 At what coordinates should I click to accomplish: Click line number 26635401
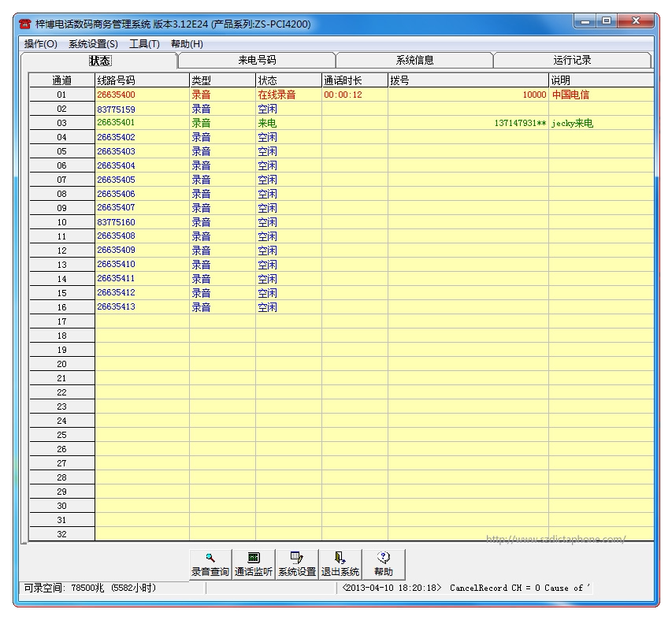[x=116, y=123]
